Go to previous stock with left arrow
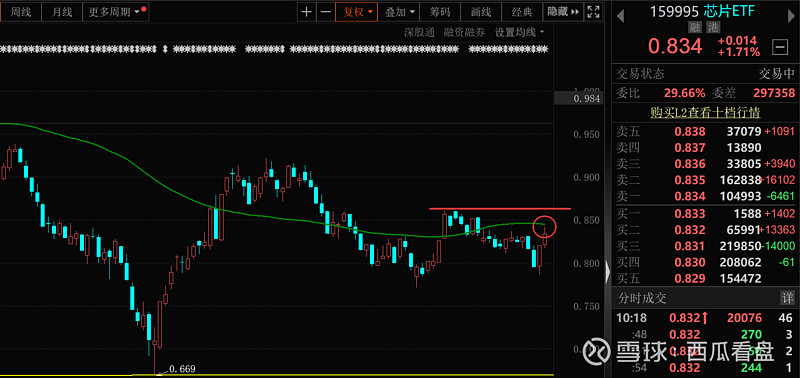 point(620,16)
